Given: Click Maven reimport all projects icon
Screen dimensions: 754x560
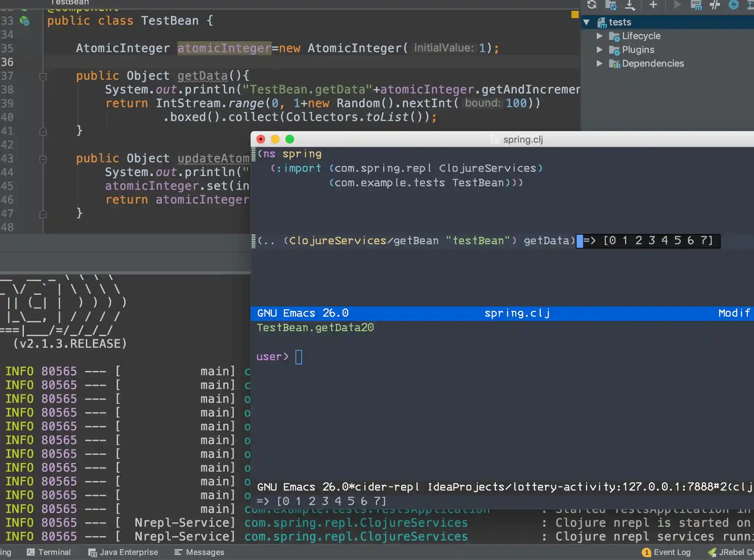Looking at the screenshot, I should pyautogui.click(x=592, y=5).
